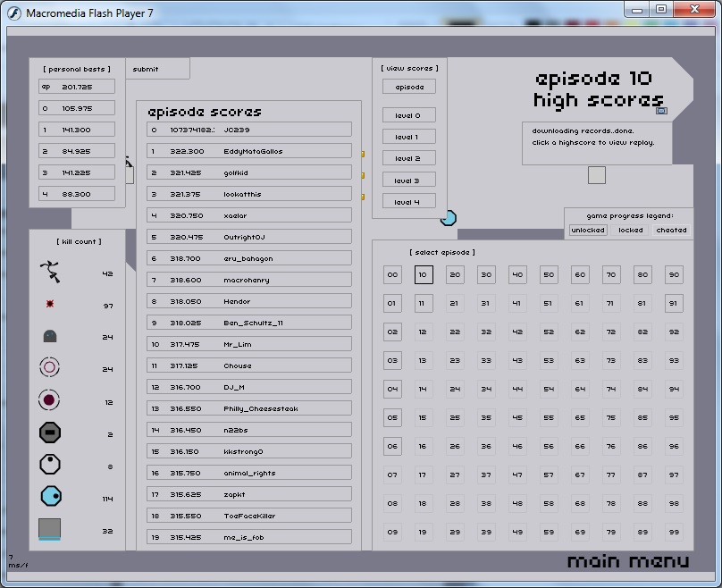Image resolution: width=722 pixels, height=588 pixels.
Task: Choose episode 06 from select episode
Action: [x=392, y=446]
